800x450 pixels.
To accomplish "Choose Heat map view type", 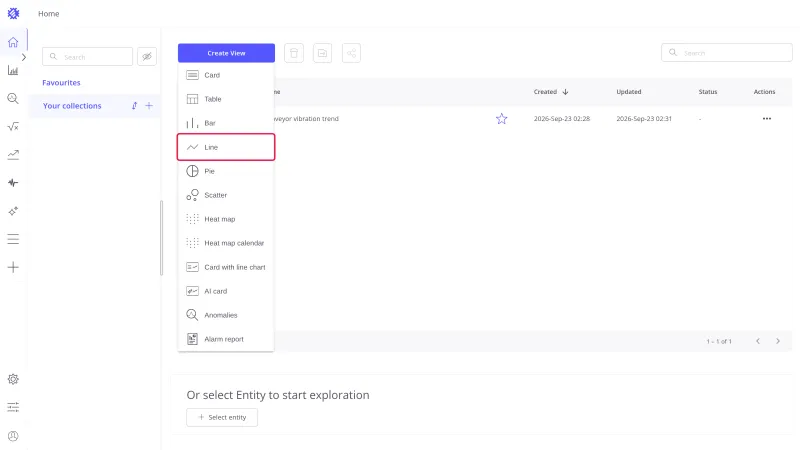I will [226, 219].
